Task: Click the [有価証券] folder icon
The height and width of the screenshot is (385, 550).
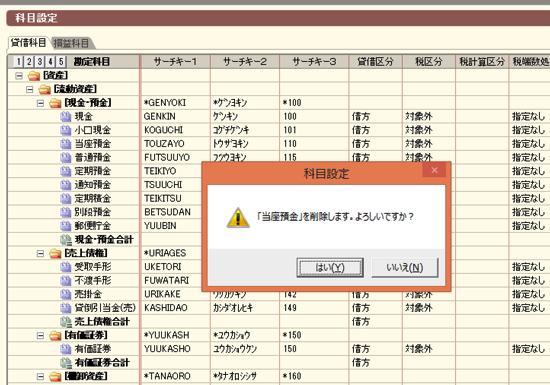Action: pos(55,336)
